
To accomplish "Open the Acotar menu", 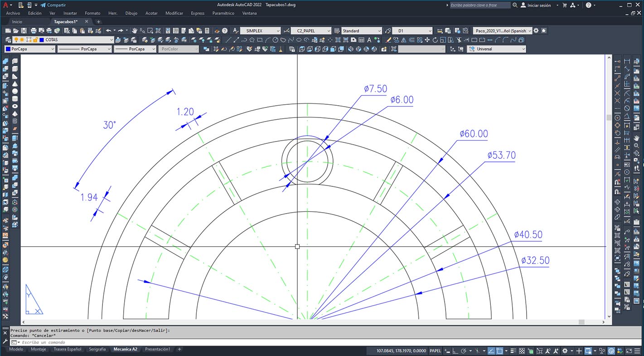I will [151, 13].
